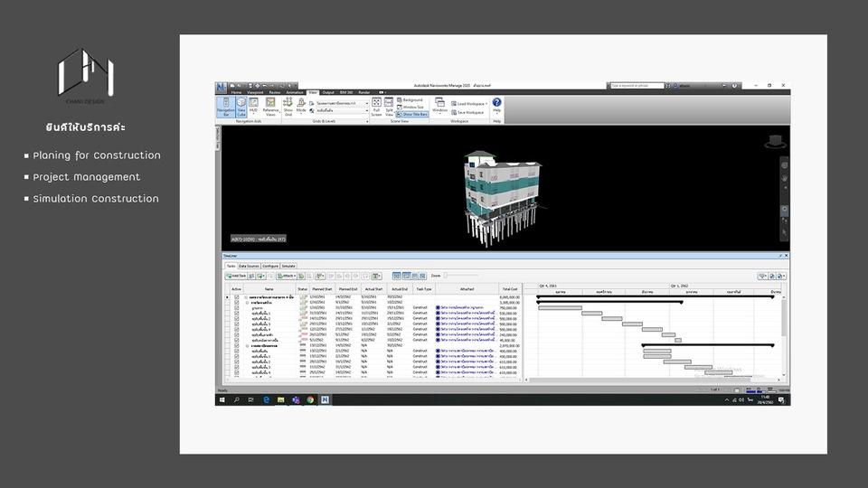Viewport: 868px width, 488px height.
Task: Toggle Active checkbox in the 45,000.00 row
Action: click(236, 340)
